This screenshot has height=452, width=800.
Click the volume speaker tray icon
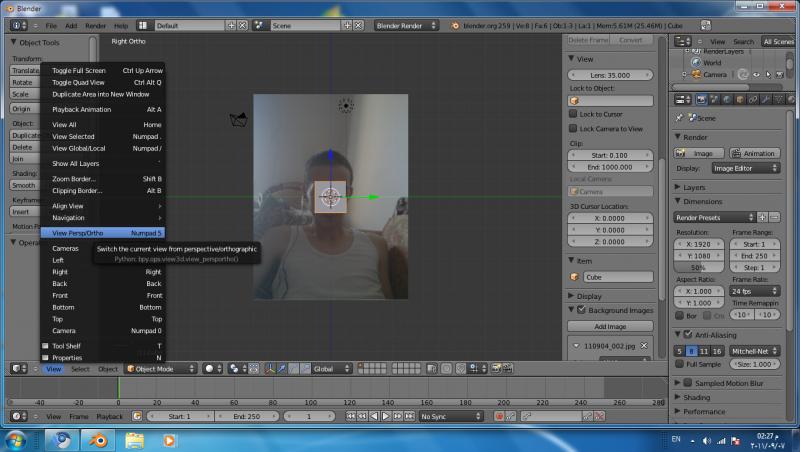[x=706, y=440]
